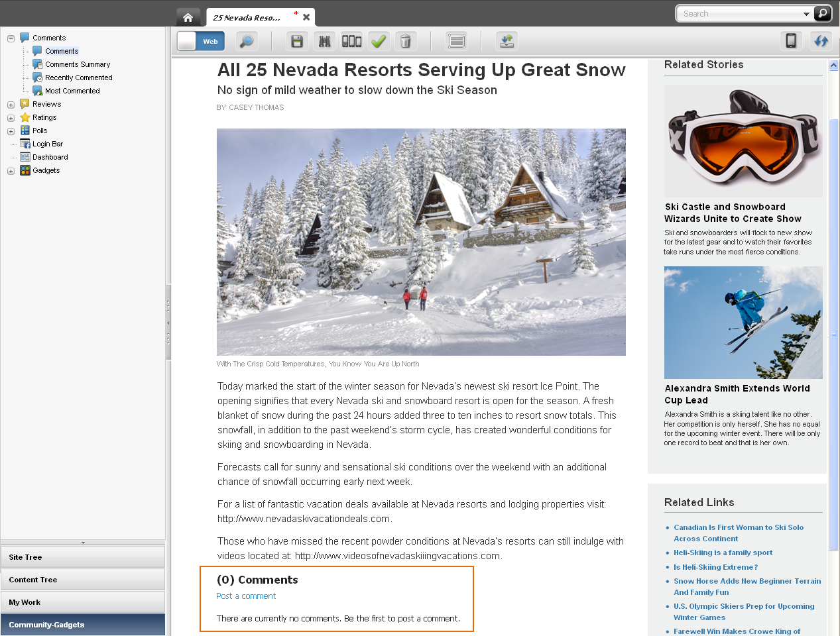Select Dashboard label in tree

(x=50, y=157)
